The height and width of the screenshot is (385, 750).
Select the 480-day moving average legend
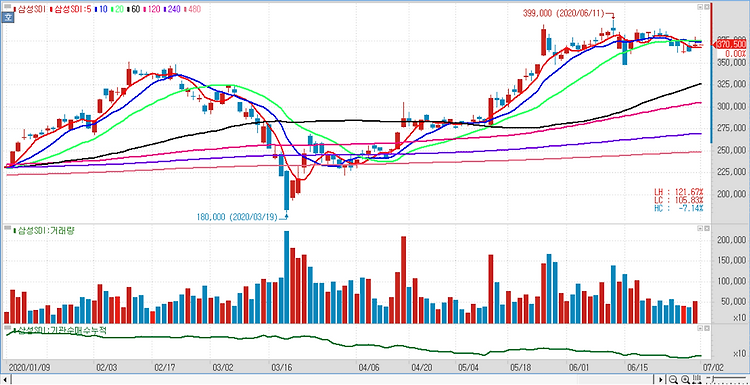click(x=193, y=9)
